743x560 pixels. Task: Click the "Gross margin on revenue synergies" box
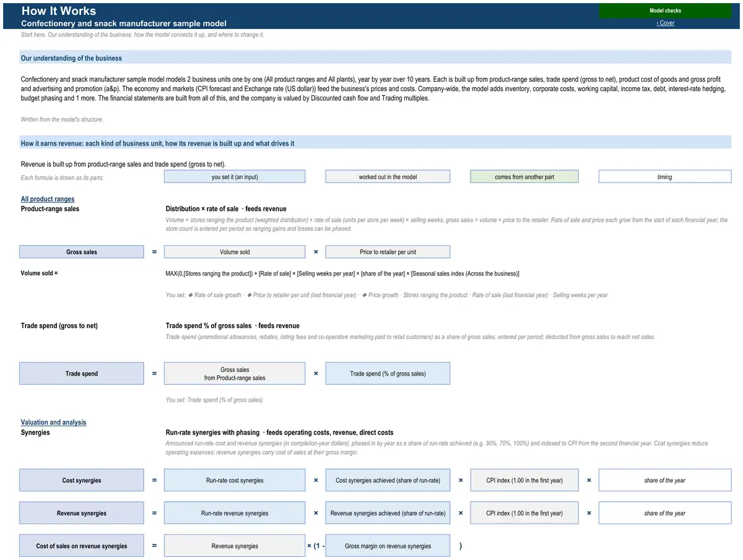tap(388, 546)
